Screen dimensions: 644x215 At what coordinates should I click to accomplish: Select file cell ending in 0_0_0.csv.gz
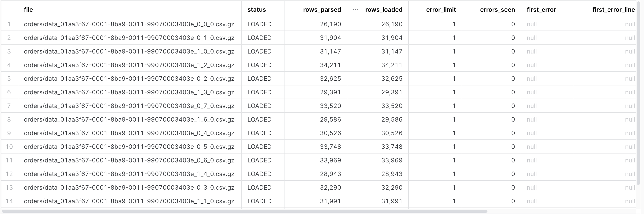pyautogui.click(x=129, y=24)
